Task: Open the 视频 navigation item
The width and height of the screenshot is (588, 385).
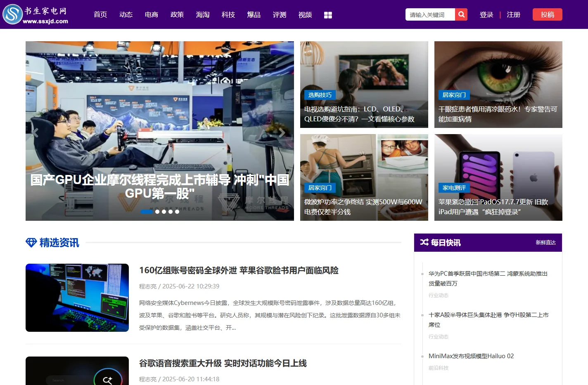Action: (x=305, y=14)
